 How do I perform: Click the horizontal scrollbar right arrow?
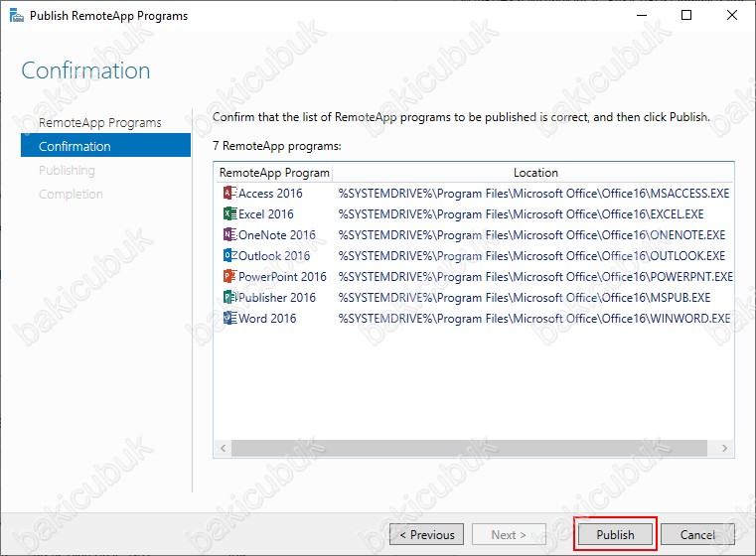point(724,448)
